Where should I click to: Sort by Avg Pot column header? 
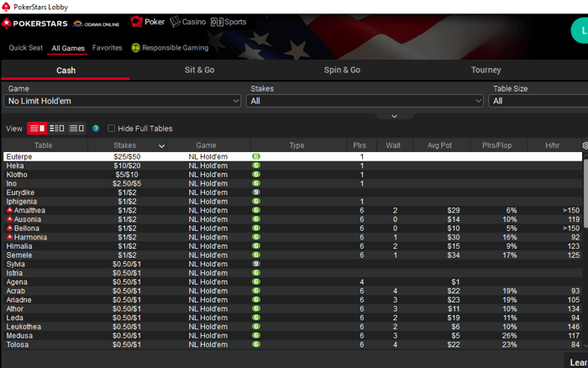[441, 145]
